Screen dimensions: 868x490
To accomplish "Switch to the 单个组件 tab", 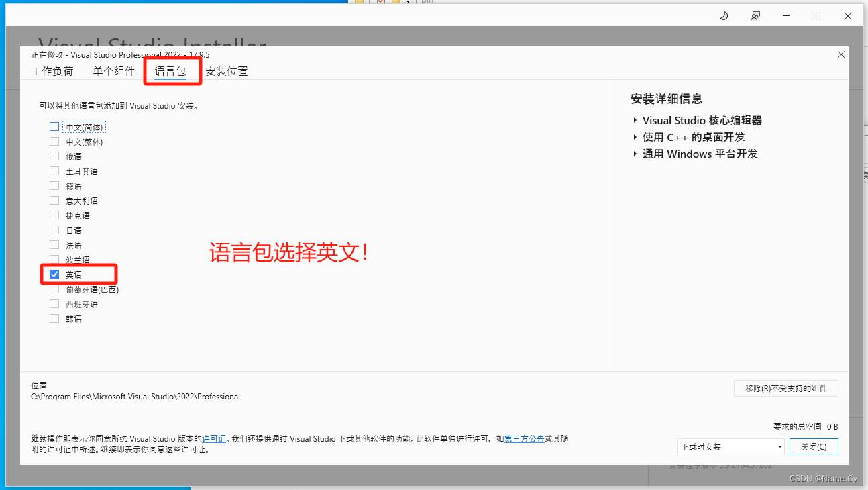I will click(x=113, y=70).
